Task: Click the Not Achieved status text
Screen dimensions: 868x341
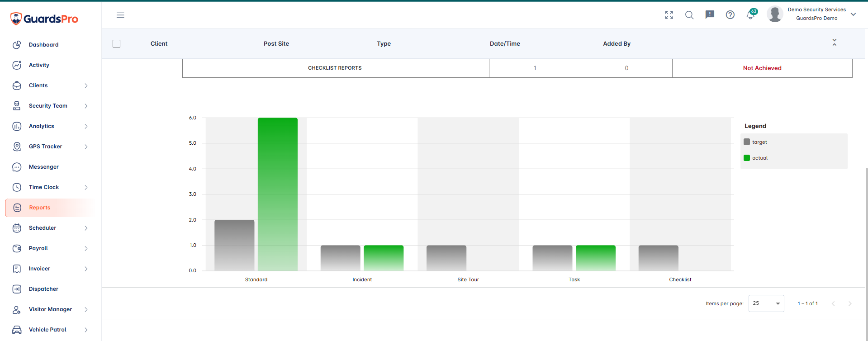Action: click(762, 68)
